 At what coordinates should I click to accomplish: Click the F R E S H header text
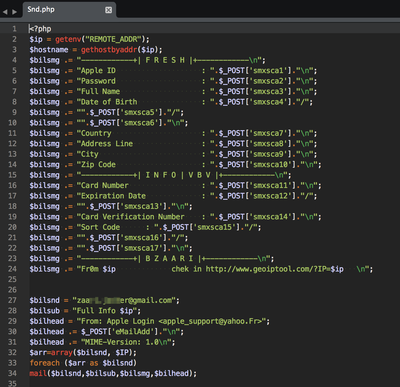[x=165, y=60]
